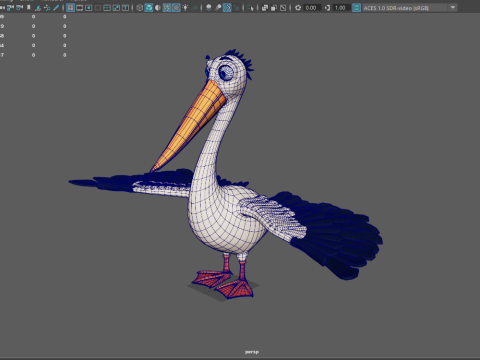Use default material shading icon
This screenshot has height=360, width=480.
158,8
